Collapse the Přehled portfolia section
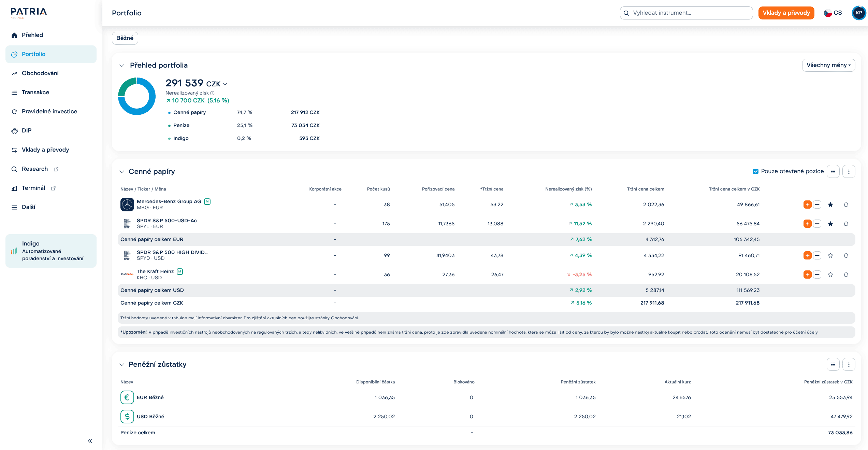Screen dimensions: 868x450 click(x=122, y=65)
